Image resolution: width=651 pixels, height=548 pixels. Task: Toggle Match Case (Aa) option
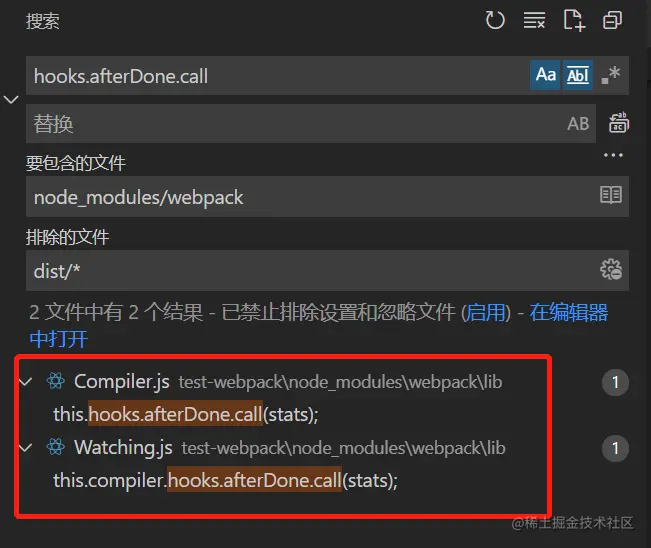(x=545, y=75)
